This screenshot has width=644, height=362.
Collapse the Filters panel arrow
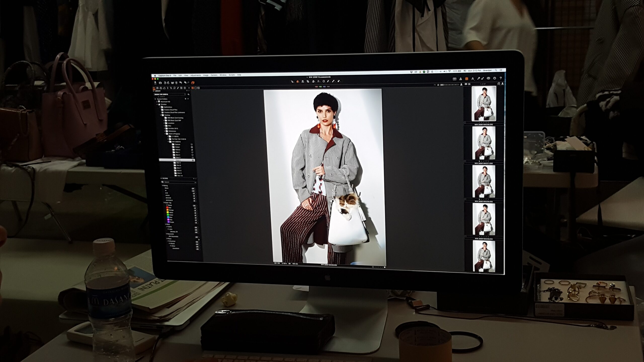[x=161, y=178]
